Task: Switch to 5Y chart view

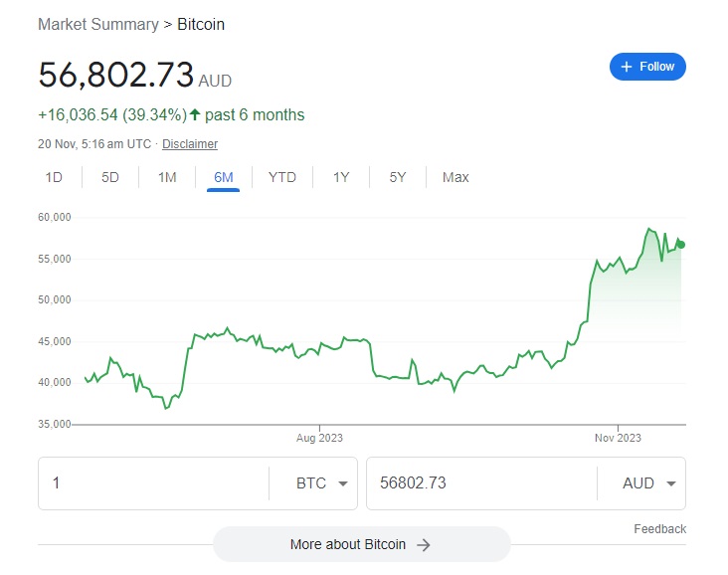Action: (398, 177)
